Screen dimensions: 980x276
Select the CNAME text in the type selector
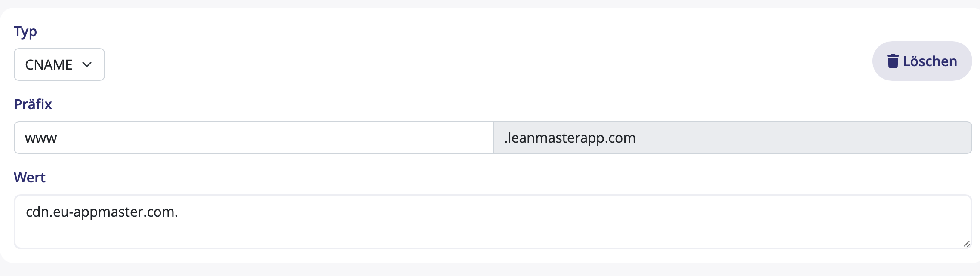49,64
